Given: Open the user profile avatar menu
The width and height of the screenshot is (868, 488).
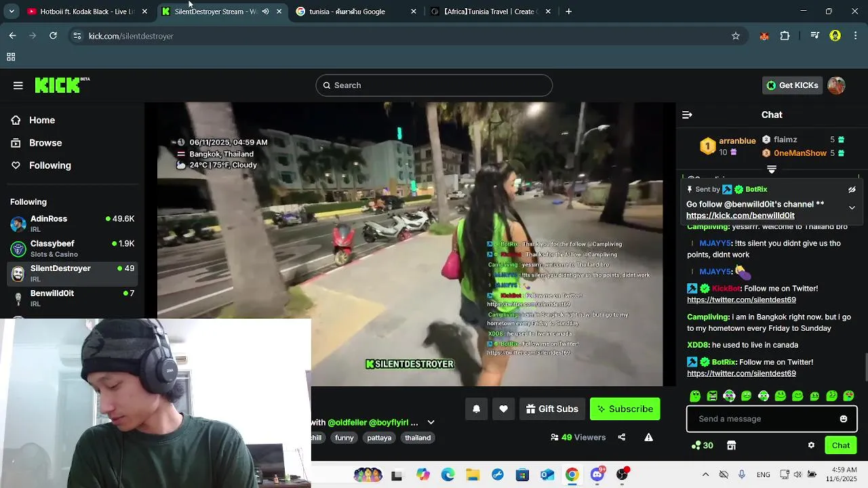Looking at the screenshot, I should [x=836, y=85].
